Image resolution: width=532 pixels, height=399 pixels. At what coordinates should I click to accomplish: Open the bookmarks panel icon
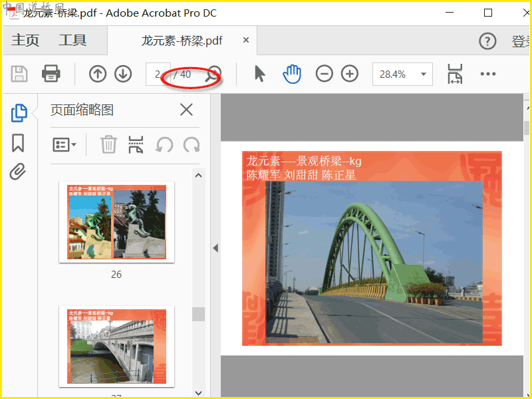click(x=19, y=143)
